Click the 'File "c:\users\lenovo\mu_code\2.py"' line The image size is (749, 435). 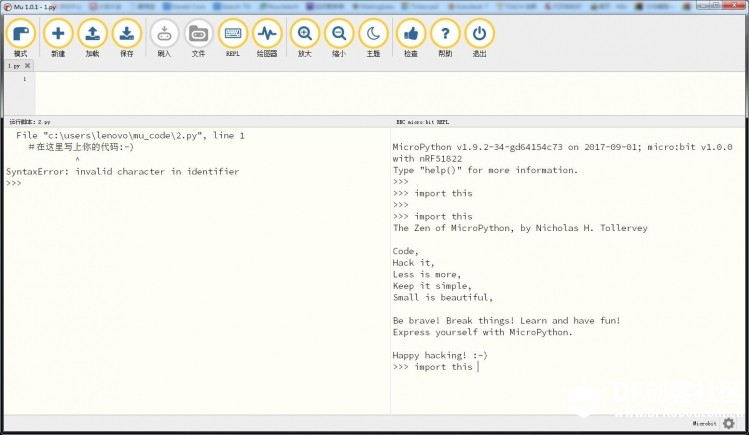pos(130,136)
